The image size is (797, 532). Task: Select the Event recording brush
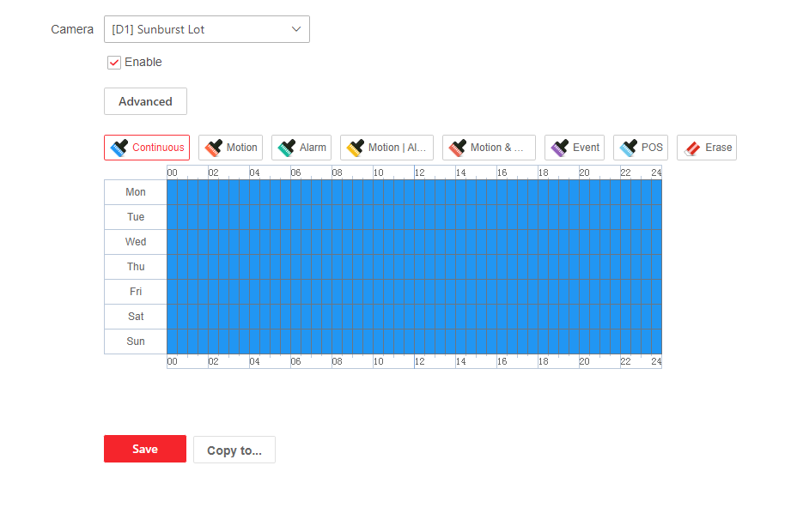pyautogui.click(x=575, y=148)
